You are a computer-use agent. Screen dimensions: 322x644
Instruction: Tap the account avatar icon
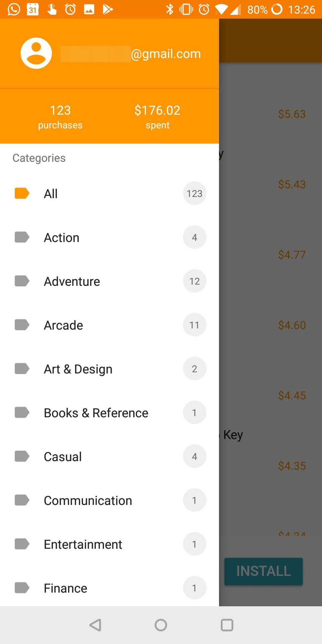[36, 53]
